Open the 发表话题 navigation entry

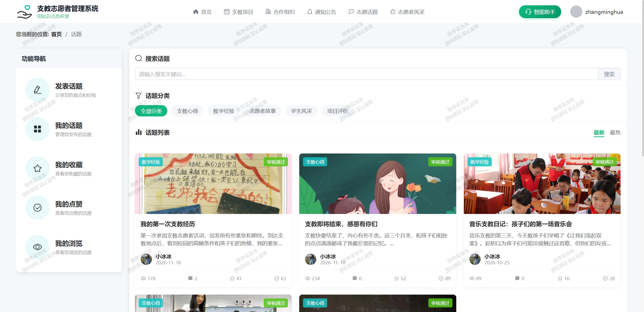click(69, 90)
